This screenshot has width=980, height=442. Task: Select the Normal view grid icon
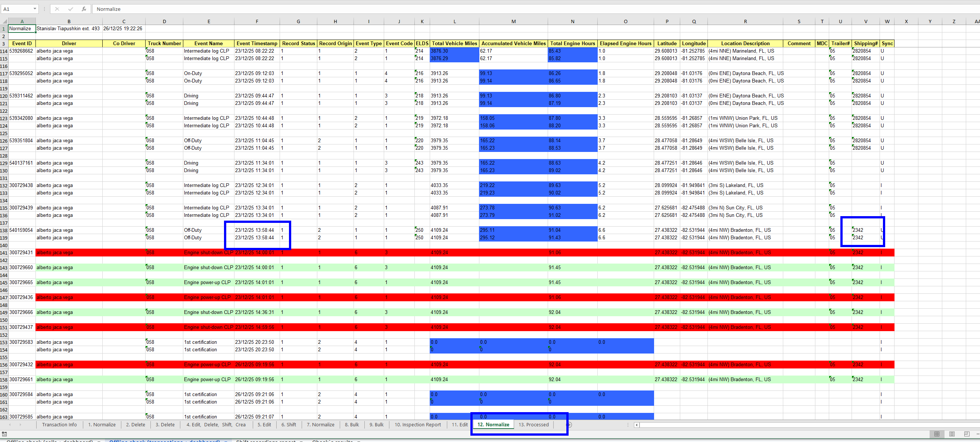click(937, 434)
